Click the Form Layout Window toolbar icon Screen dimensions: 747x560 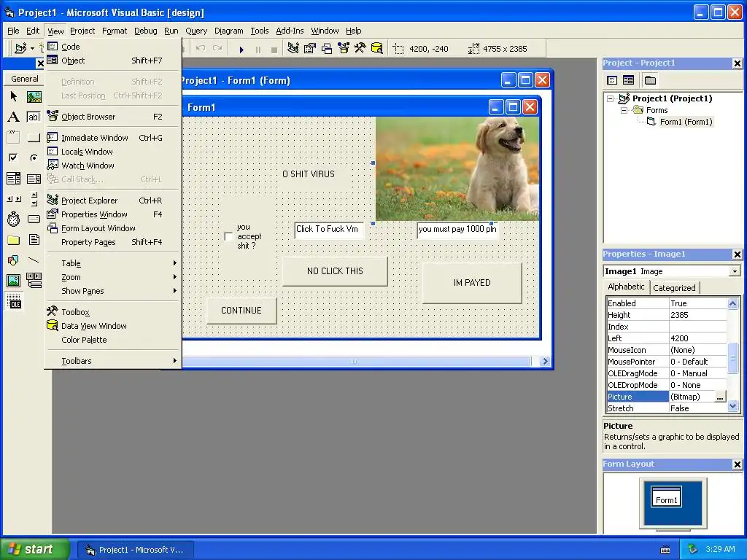(x=326, y=48)
